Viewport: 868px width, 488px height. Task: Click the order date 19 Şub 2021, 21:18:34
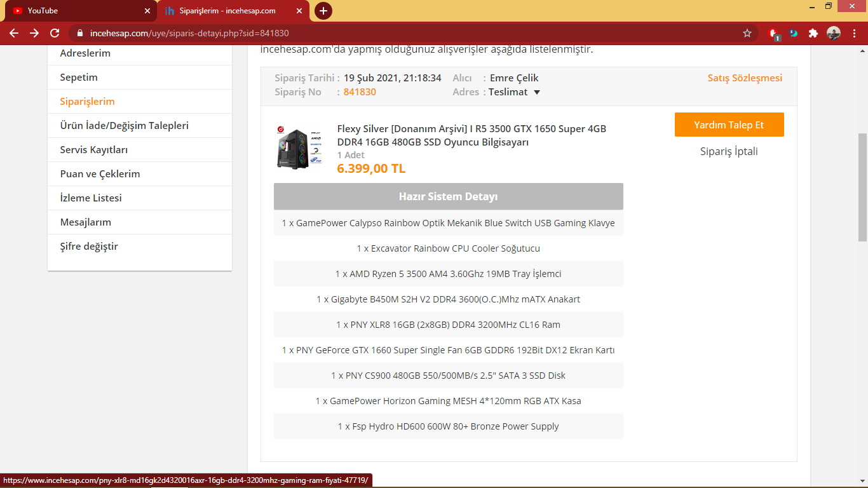click(393, 78)
